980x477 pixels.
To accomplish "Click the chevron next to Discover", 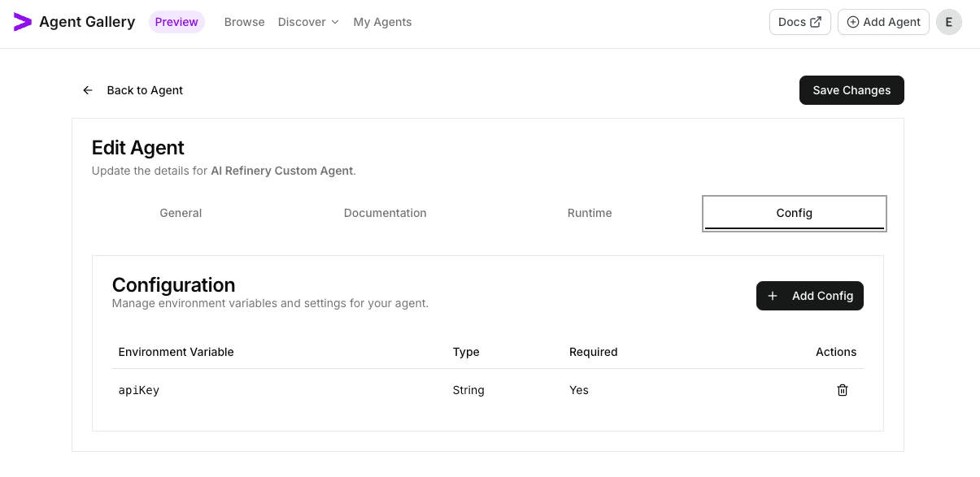I will tap(333, 22).
